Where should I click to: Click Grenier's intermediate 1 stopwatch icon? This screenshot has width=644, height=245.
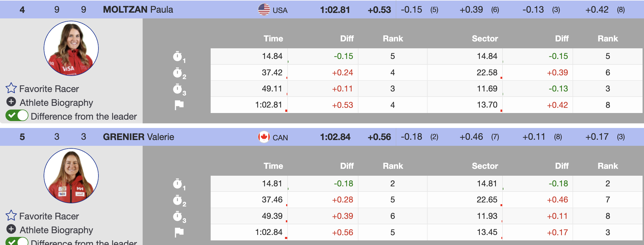(178, 184)
